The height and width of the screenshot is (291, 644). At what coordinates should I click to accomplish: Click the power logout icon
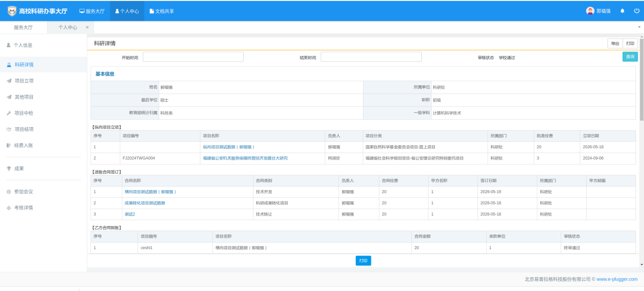637,10
